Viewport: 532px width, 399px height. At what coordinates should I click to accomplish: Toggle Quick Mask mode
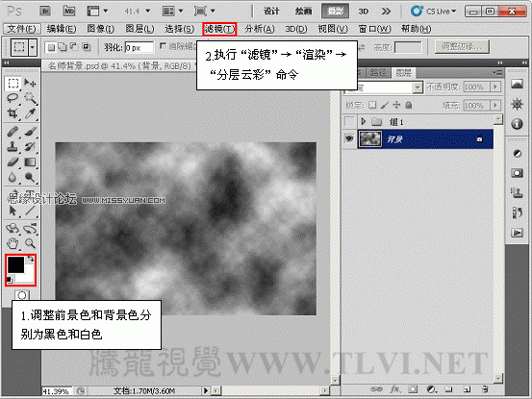[22, 295]
